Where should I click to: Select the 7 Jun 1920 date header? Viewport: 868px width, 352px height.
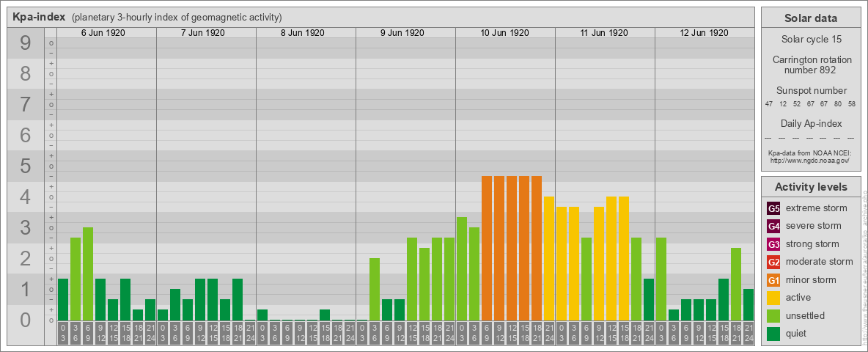(x=202, y=33)
